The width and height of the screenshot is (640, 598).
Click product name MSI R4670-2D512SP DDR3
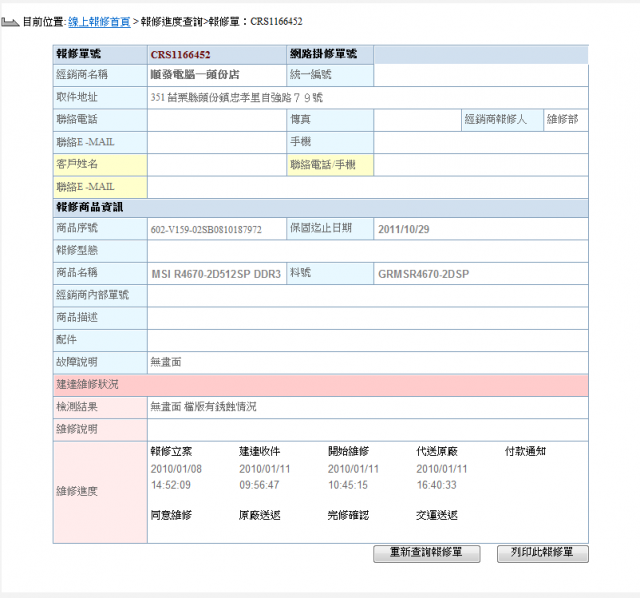pos(216,274)
